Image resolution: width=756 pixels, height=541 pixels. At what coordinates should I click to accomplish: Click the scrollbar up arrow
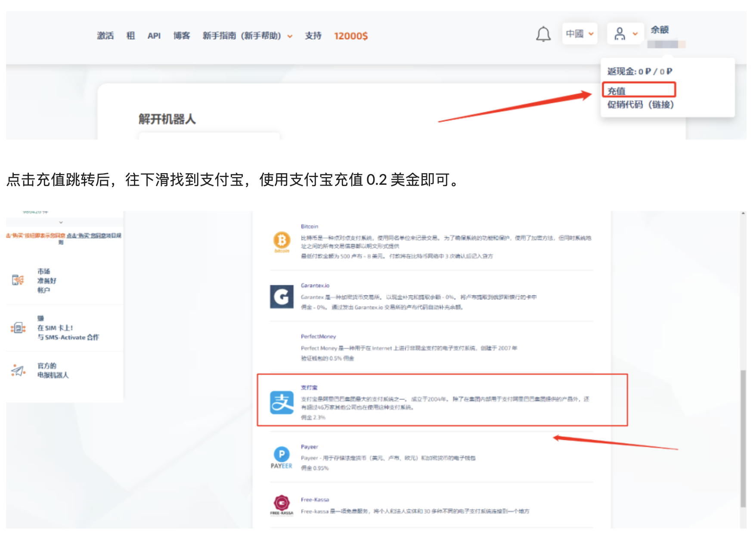tap(744, 213)
